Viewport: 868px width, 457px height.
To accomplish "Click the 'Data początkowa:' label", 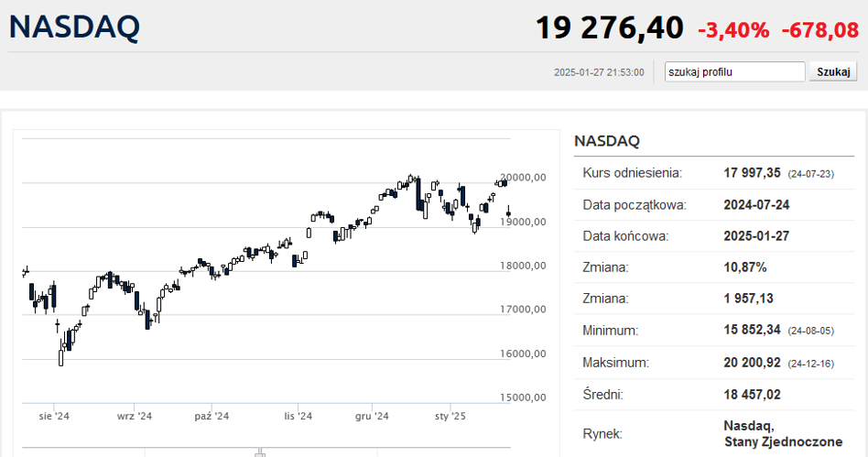I will tap(635, 205).
